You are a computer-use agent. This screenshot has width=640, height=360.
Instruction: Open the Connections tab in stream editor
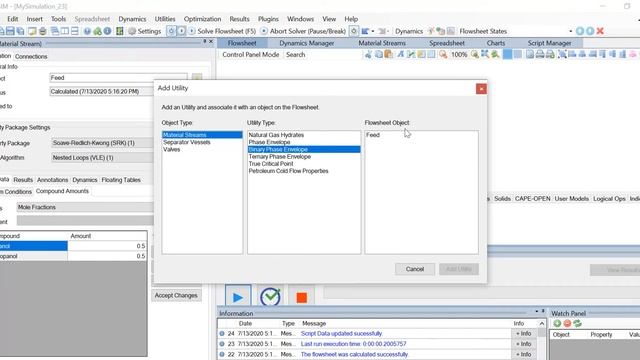(x=31, y=56)
